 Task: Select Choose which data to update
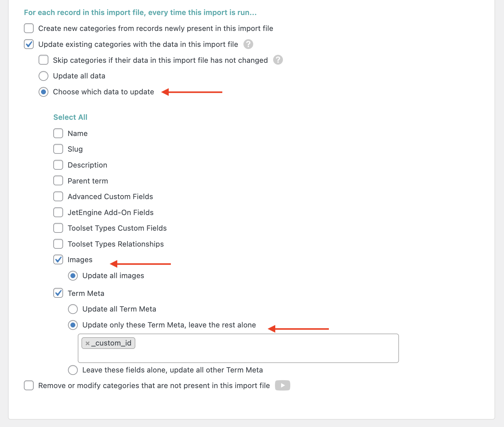click(x=43, y=92)
